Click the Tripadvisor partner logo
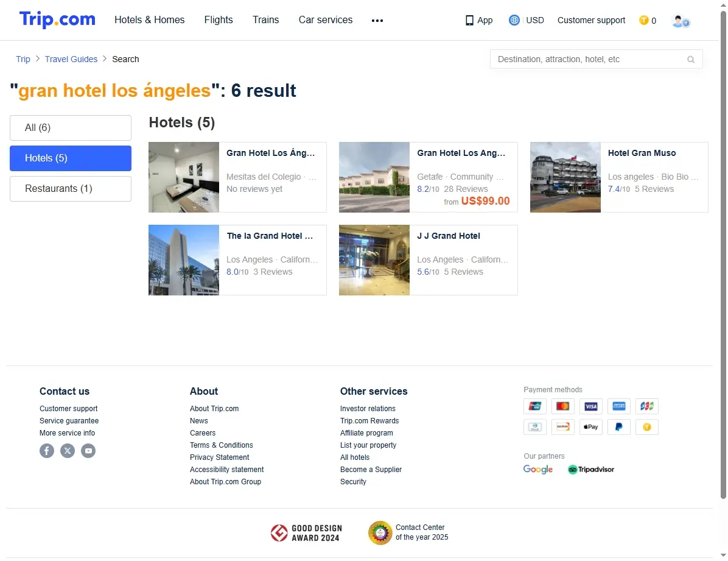Image resolution: width=728 pixels, height=561 pixels. point(591,470)
